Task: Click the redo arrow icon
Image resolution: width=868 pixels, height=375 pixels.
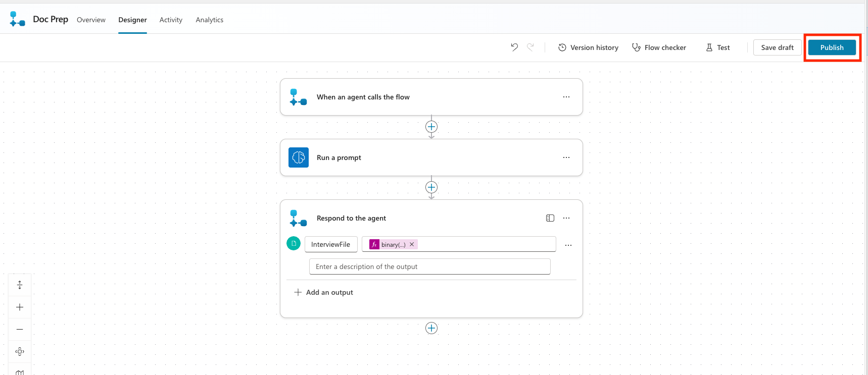Action: (530, 47)
